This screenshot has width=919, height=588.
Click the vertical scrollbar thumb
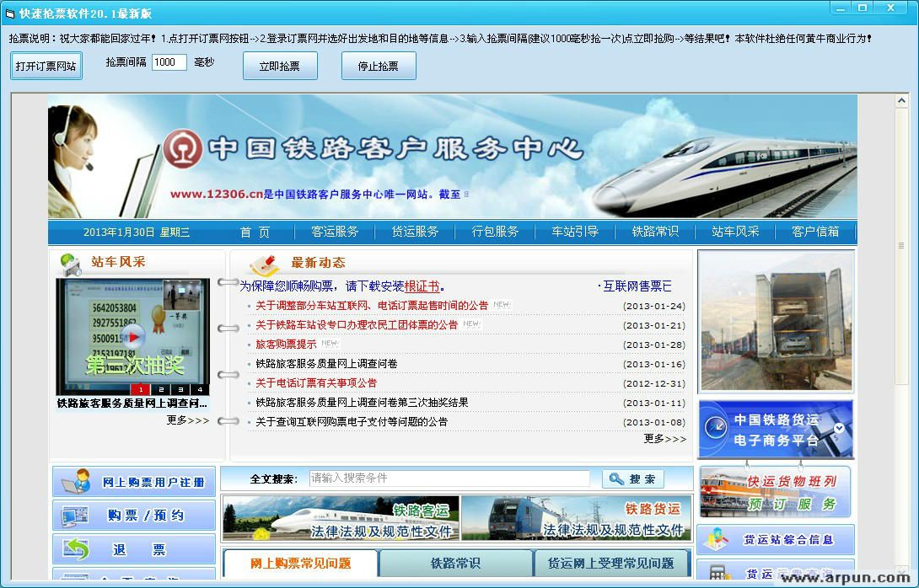901,246
